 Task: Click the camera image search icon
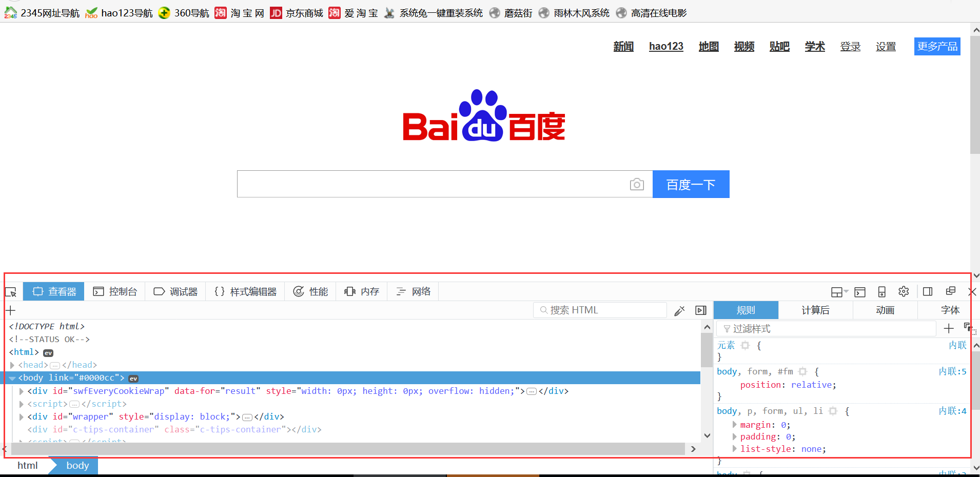click(x=637, y=184)
